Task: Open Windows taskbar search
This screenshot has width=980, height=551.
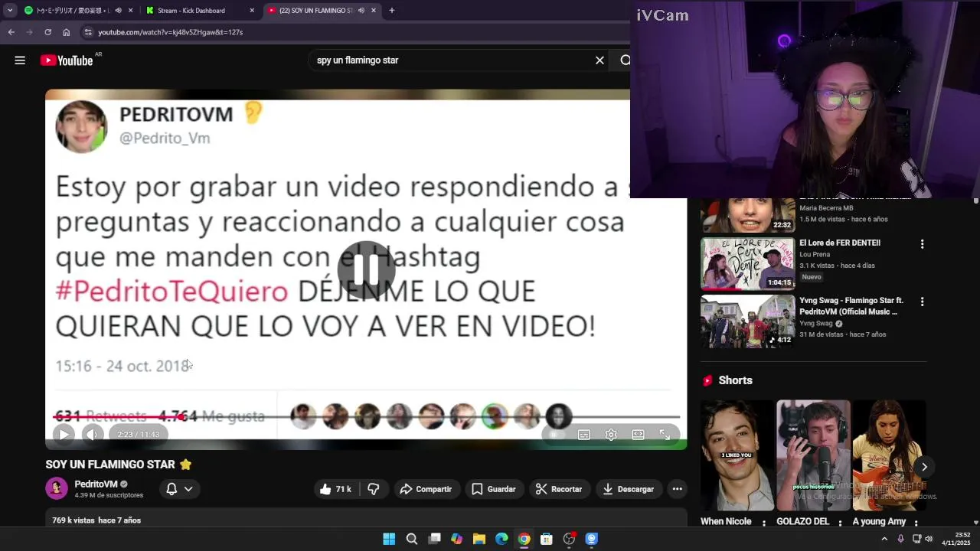Action: (411, 539)
